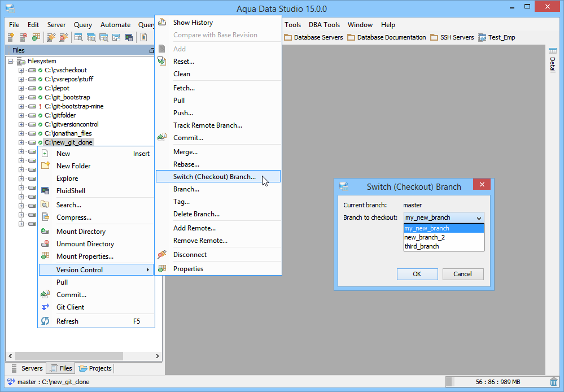564x392 pixels.
Task: Click the Files panel horizontal scrollbar thumb
Action: coord(69,356)
